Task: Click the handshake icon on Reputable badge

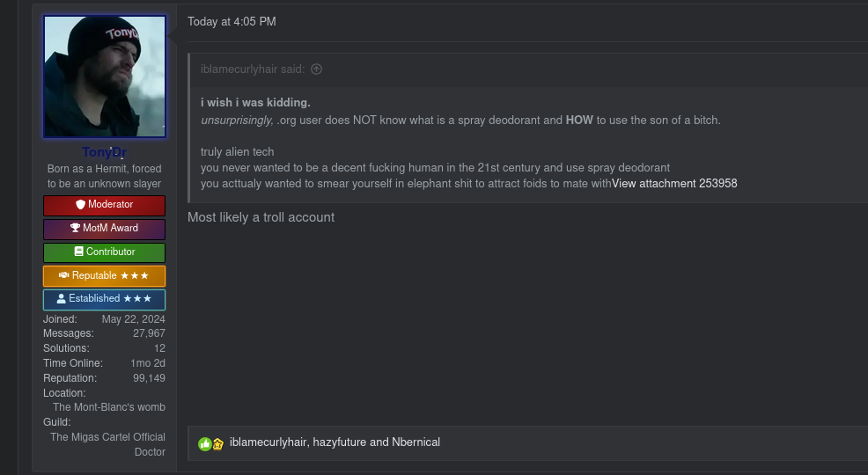Action: pos(64,276)
